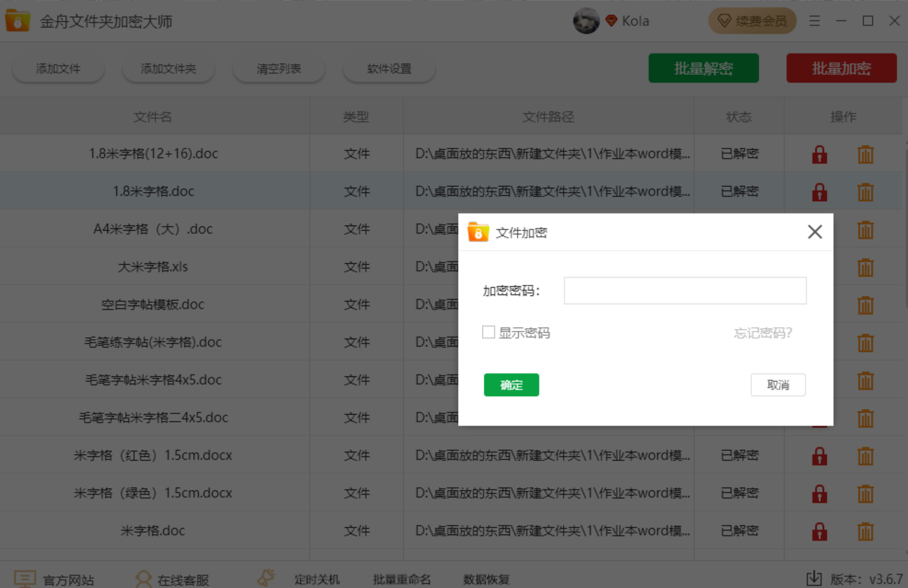Click inside the 加密密码 input field
The image size is (908, 588).
(x=685, y=290)
